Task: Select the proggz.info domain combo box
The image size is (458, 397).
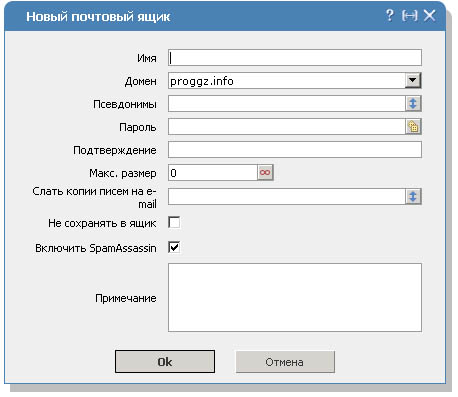Action: tap(295, 81)
